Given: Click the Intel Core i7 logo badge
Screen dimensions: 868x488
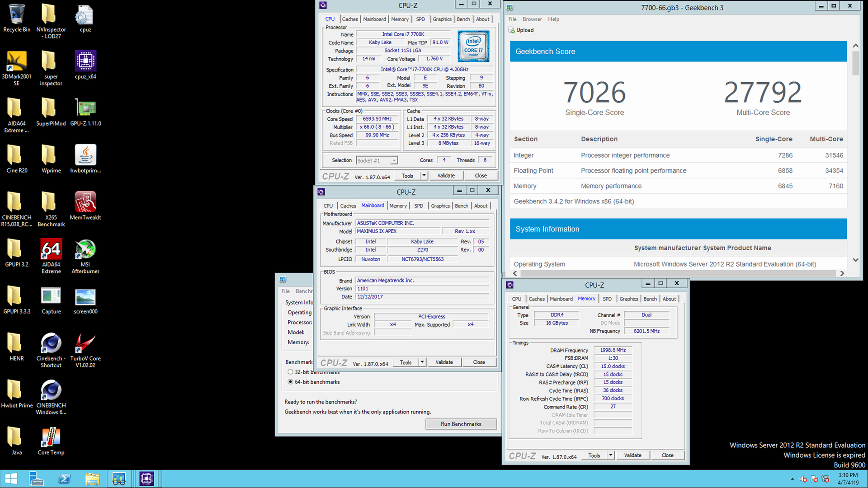Looking at the screenshot, I should pos(473,46).
